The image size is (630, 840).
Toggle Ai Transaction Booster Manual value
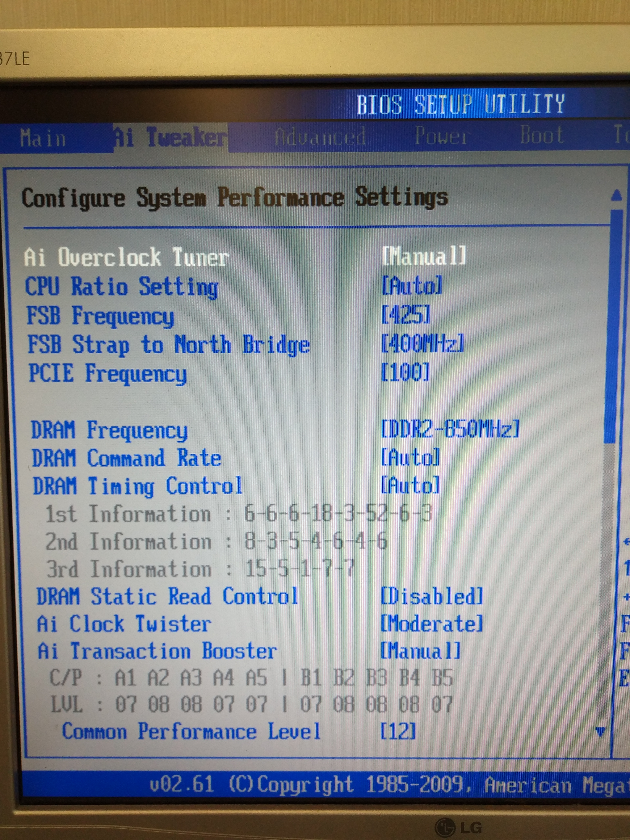pyautogui.click(x=421, y=651)
